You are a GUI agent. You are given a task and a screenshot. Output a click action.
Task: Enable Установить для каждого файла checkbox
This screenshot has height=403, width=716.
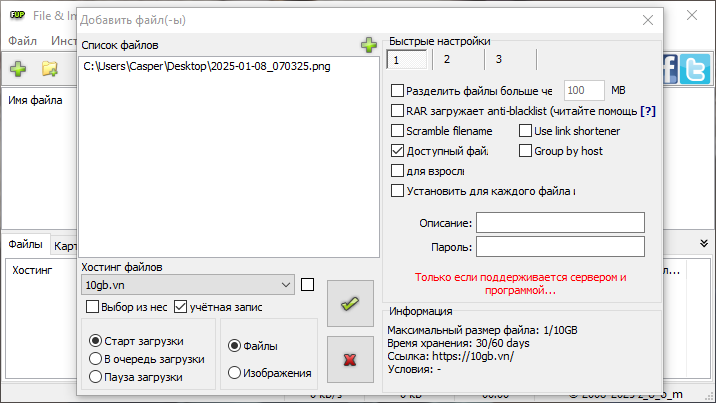click(x=397, y=190)
